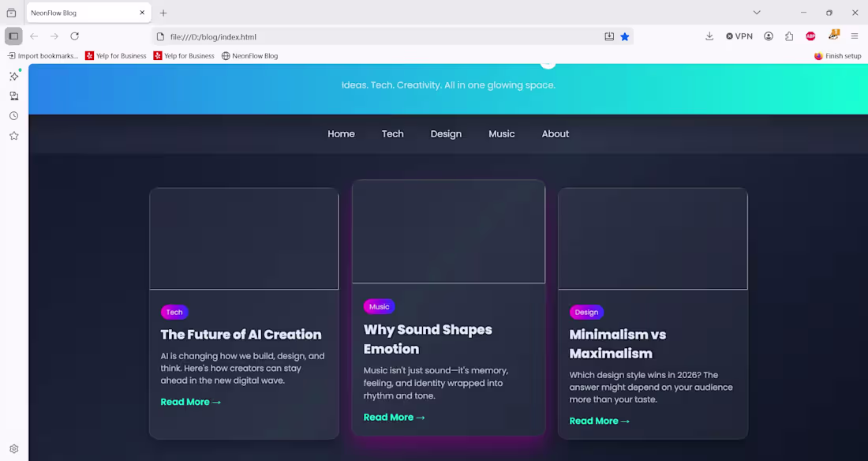The height and width of the screenshot is (461, 868).
Task: Go back to previous page
Action: tap(34, 36)
